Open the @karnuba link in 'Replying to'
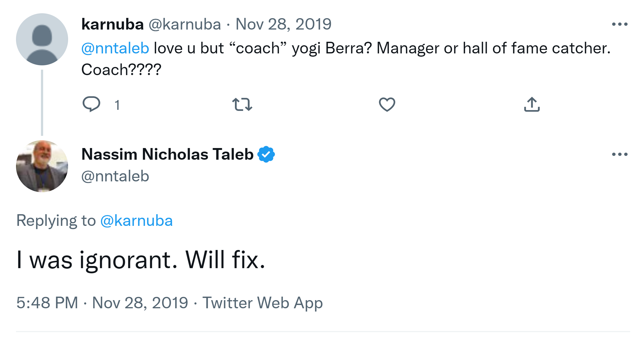644x340 pixels. [x=136, y=220]
